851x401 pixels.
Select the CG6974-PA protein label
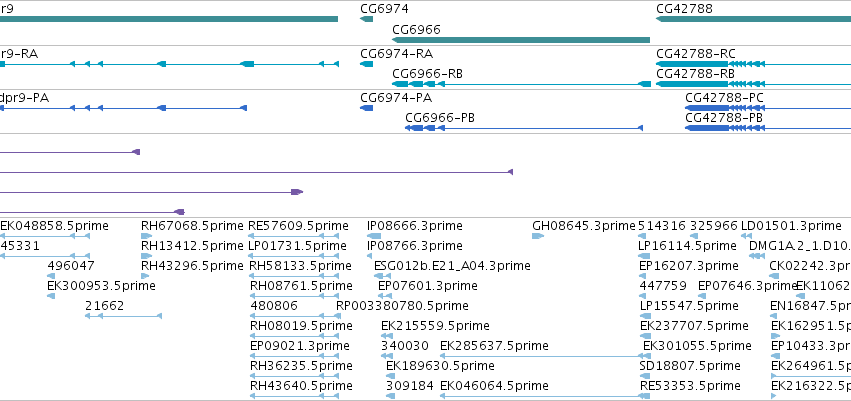point(396,98)
